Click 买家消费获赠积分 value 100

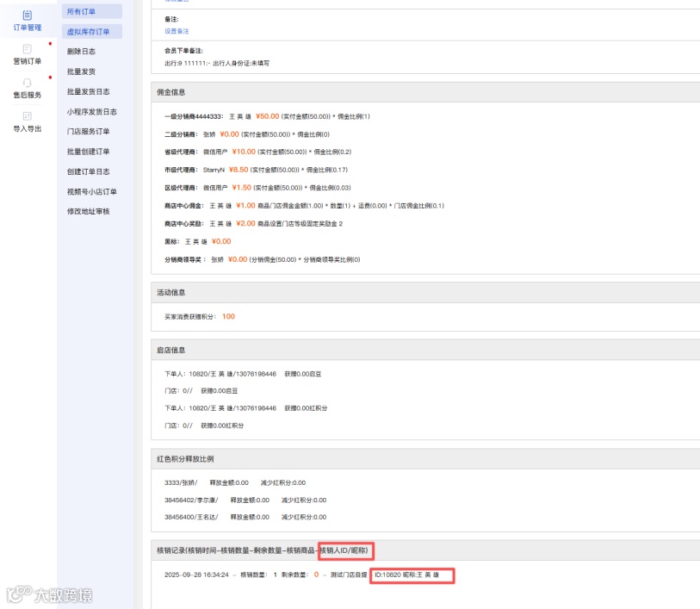tap(228, 316)
